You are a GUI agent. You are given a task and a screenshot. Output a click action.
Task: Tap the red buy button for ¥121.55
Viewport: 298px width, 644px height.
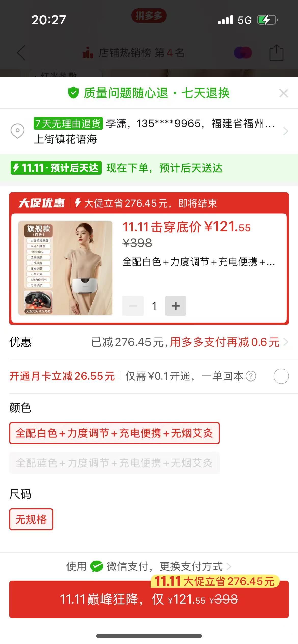(149, 599)
